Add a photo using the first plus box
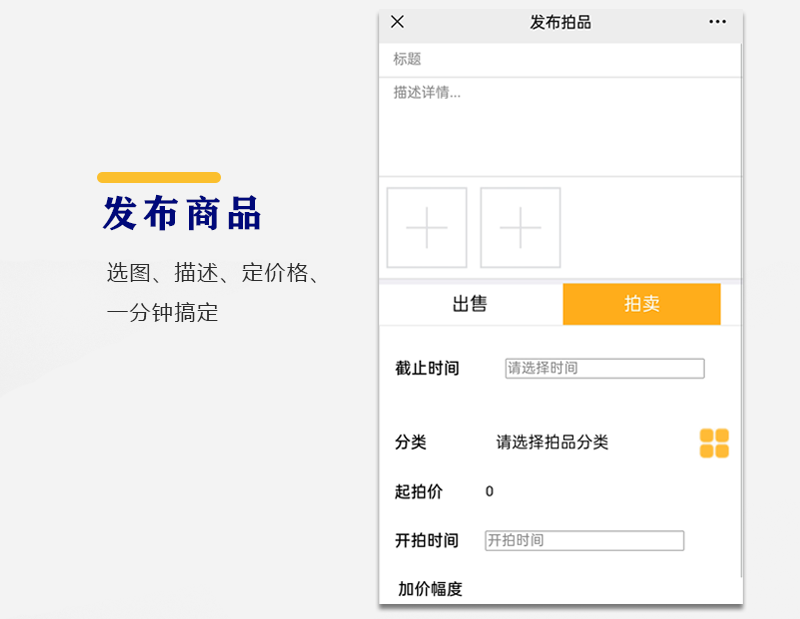Image resolution: width=800 pixels, height=619 pixels. coord(427,228)
